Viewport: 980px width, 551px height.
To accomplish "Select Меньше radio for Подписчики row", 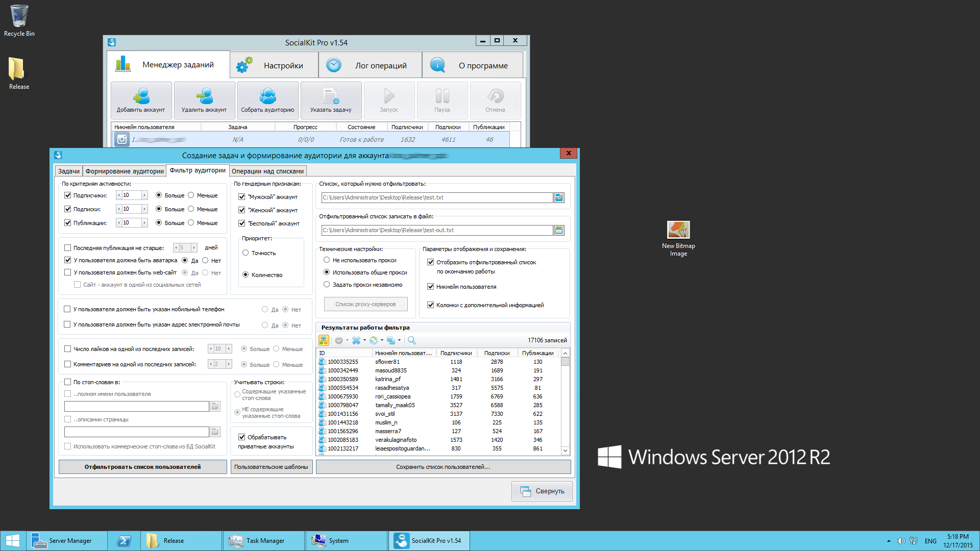I will (x=191, y=195).
